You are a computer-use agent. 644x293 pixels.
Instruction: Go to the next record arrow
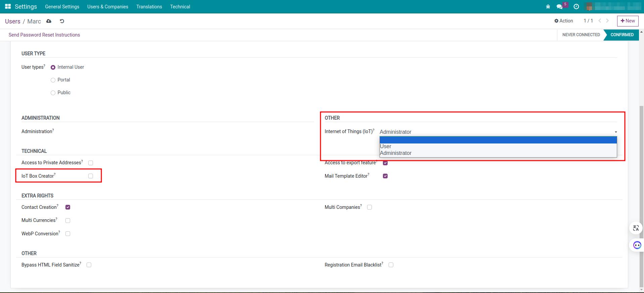pyautogui.click(x=607, y=21)
